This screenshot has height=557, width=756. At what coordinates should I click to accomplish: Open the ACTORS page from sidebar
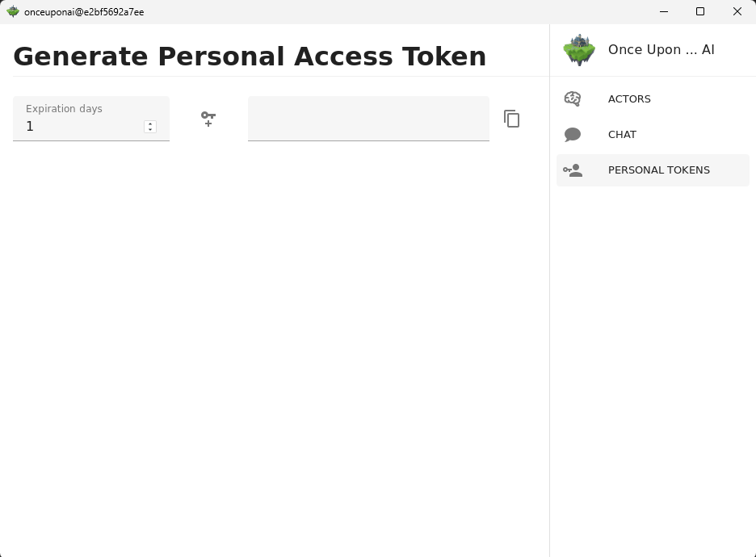point(629,98)
